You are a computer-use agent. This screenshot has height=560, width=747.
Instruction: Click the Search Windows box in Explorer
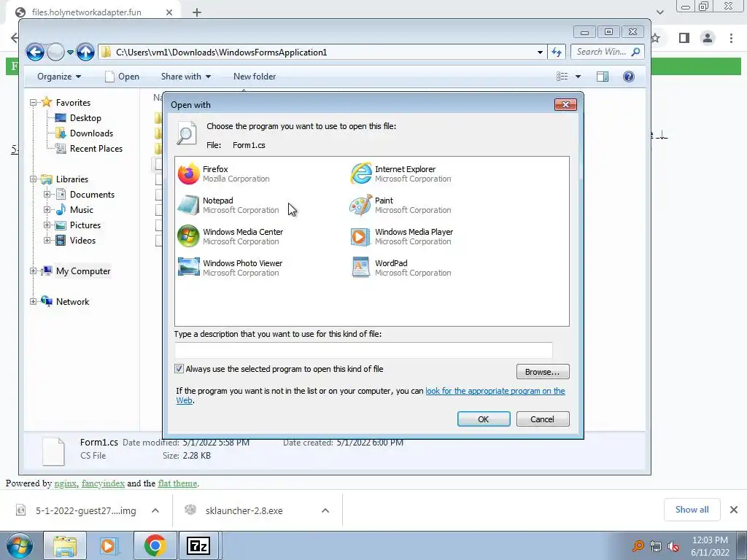tap(608, 52)
